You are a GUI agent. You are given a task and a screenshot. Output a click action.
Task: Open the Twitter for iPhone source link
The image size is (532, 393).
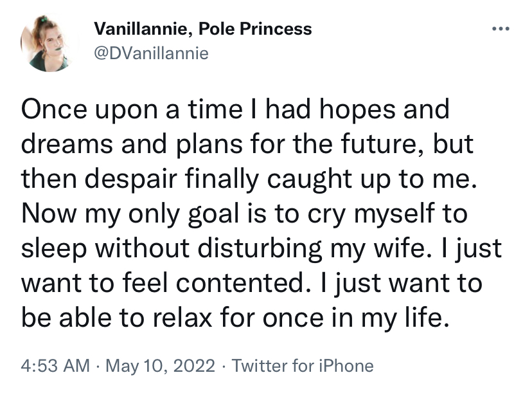coord(303,366)
